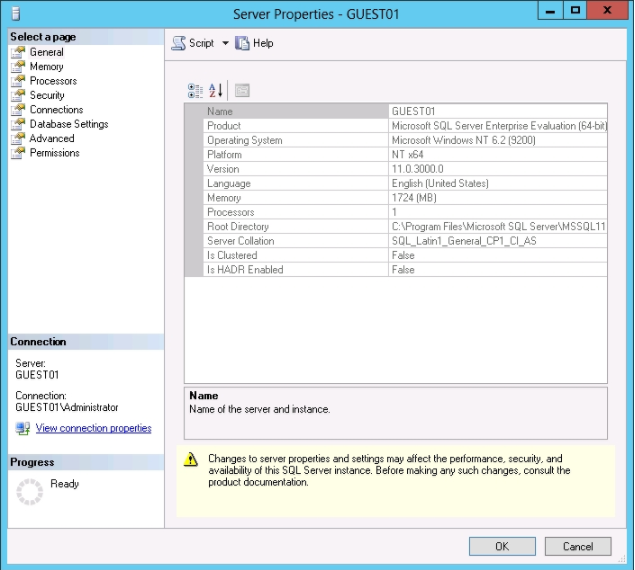
Task: Select the Operating System property label
Action: (245, 140)
